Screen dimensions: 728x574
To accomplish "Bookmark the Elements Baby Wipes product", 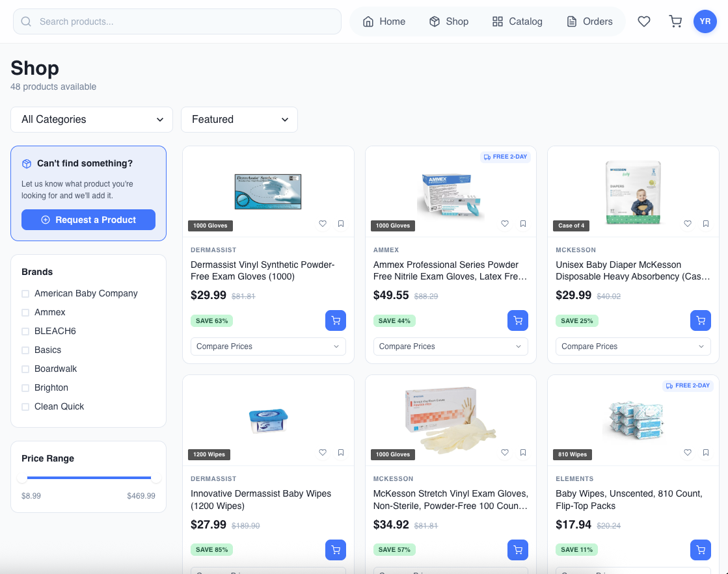I will coord(706,452).
